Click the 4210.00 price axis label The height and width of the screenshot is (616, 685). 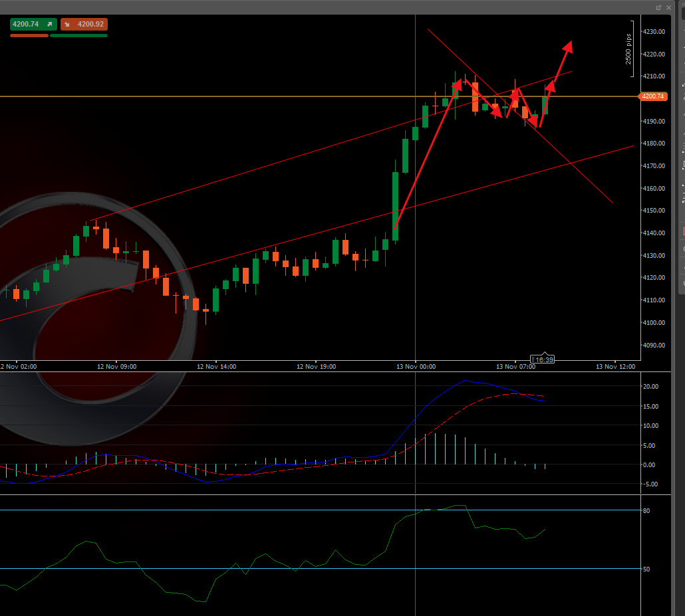tap(654, 76)
